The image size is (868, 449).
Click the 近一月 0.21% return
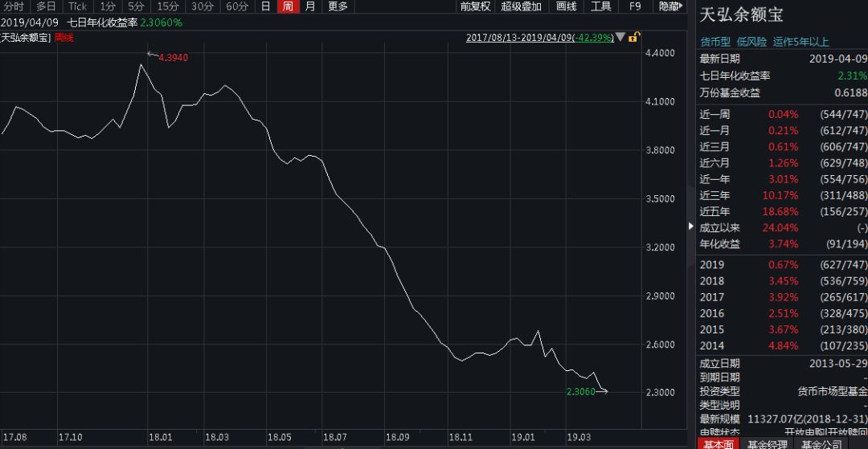tap(783, 130)
